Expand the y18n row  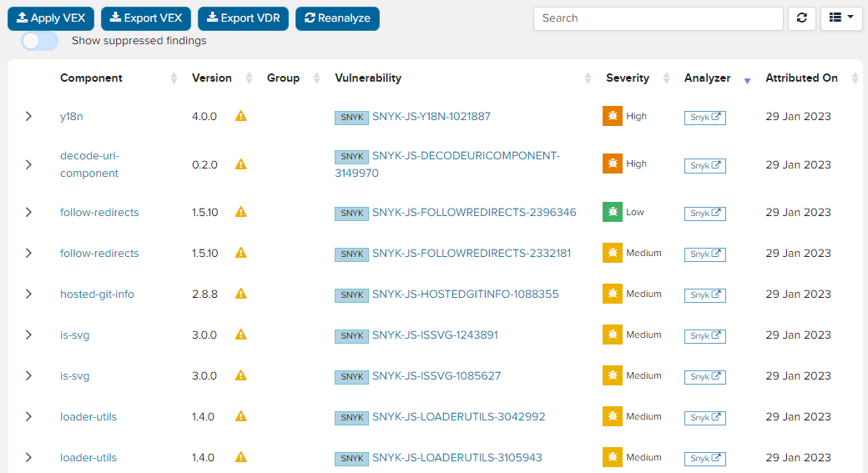click(28, 116)
